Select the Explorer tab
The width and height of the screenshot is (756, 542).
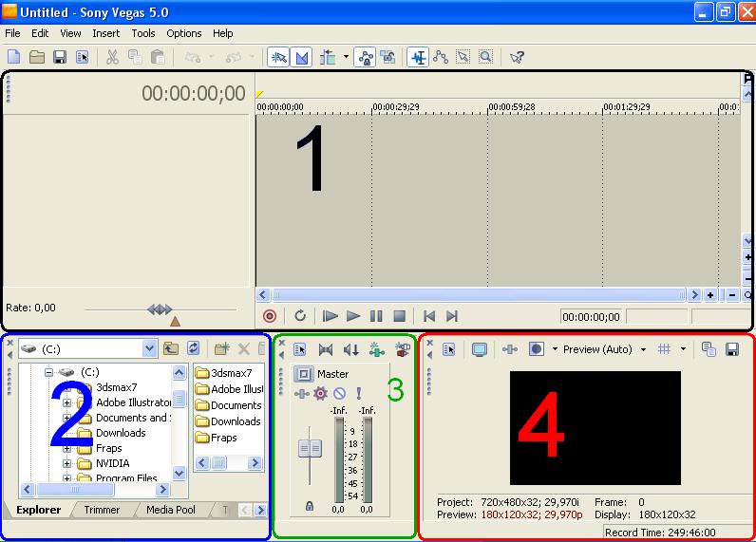[x=39, y=510]
